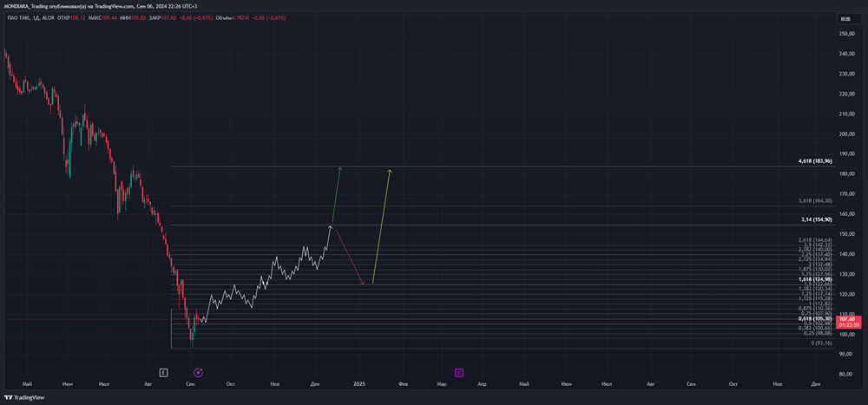The width and height of the screenshot is (868, 405).
Task: Open the August earnings 'E' marker
Action: (x=163, y=373)
